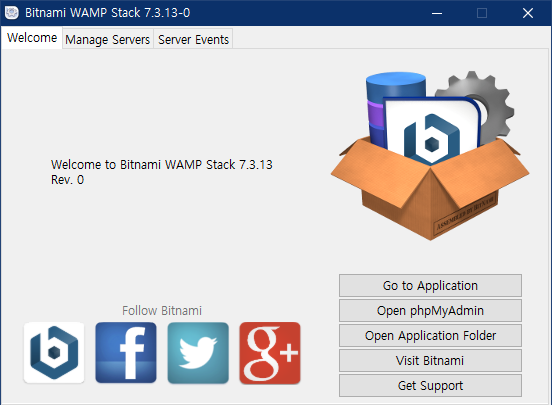
Task: Open the Twitter follow icon
Action: coord(198,353)
